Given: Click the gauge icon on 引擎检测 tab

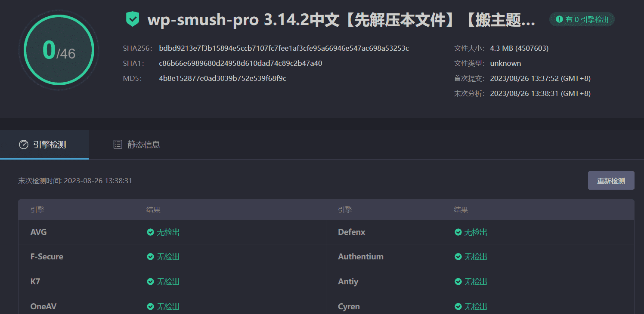Looking at the screenshot, I should tap(24, 145).
